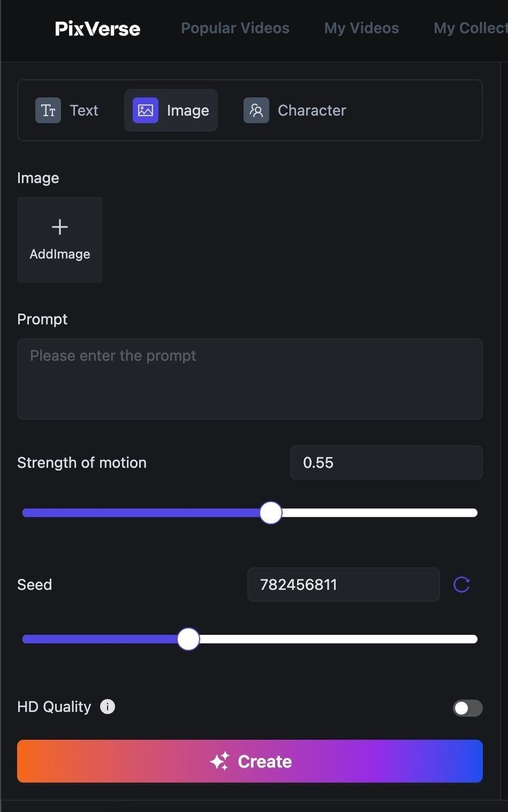
Task: Click the Character mode person icon
Action: coord(257,110)
